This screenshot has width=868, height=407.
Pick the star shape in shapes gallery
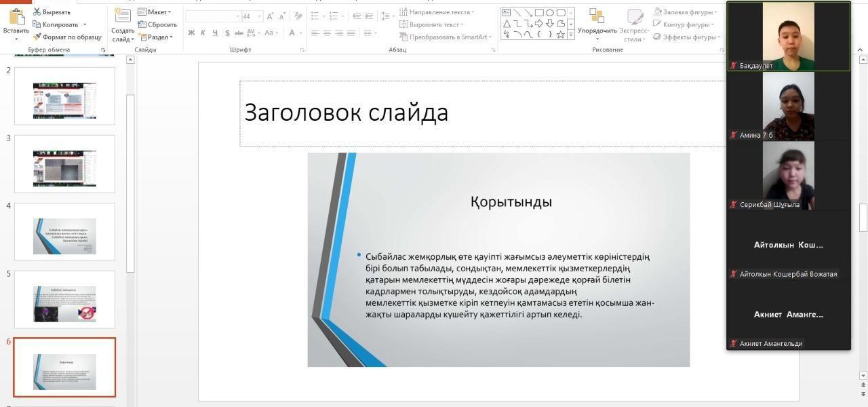[x=560, y=35]
